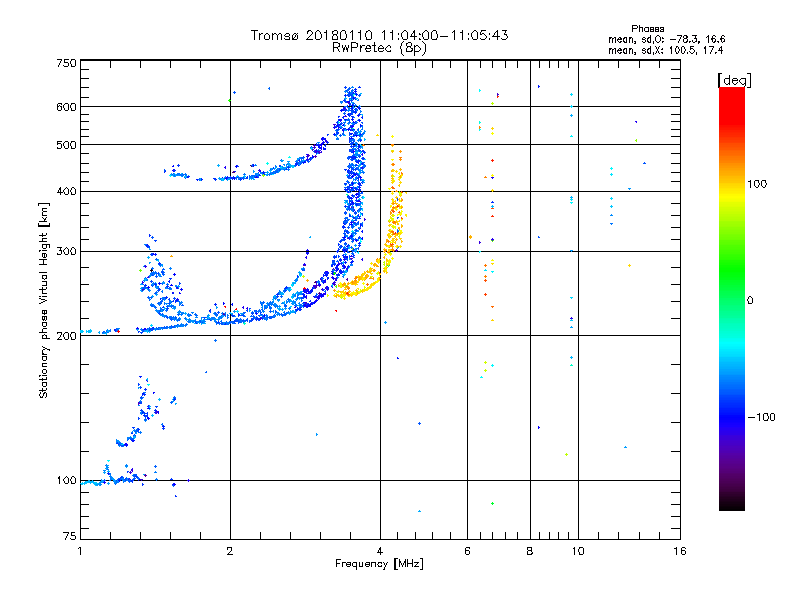Click the x-axis tick label '4'
800x600 pixels.
click(x=380, y=551)
